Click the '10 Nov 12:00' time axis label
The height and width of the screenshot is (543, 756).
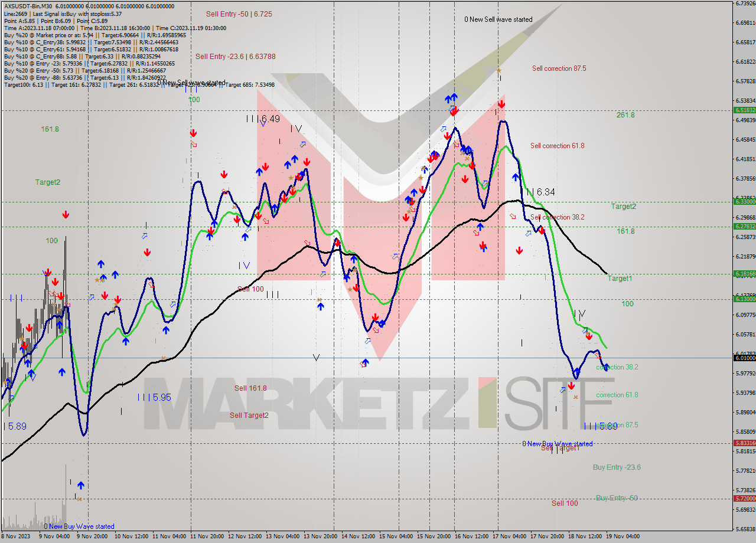pyautogui.click(x=132, y=537)
